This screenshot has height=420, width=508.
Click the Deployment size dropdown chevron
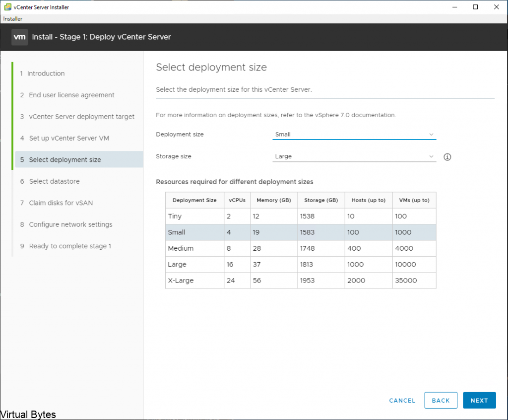coord(431,134)
